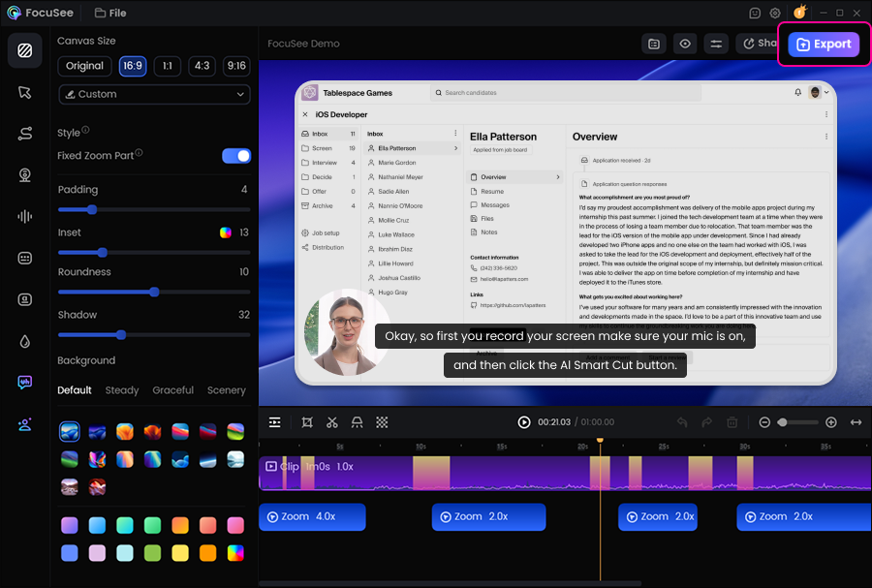Open the cursor settings in the sidebar
The height and width of the screenshot is (588, 872).
coord(24,92)
